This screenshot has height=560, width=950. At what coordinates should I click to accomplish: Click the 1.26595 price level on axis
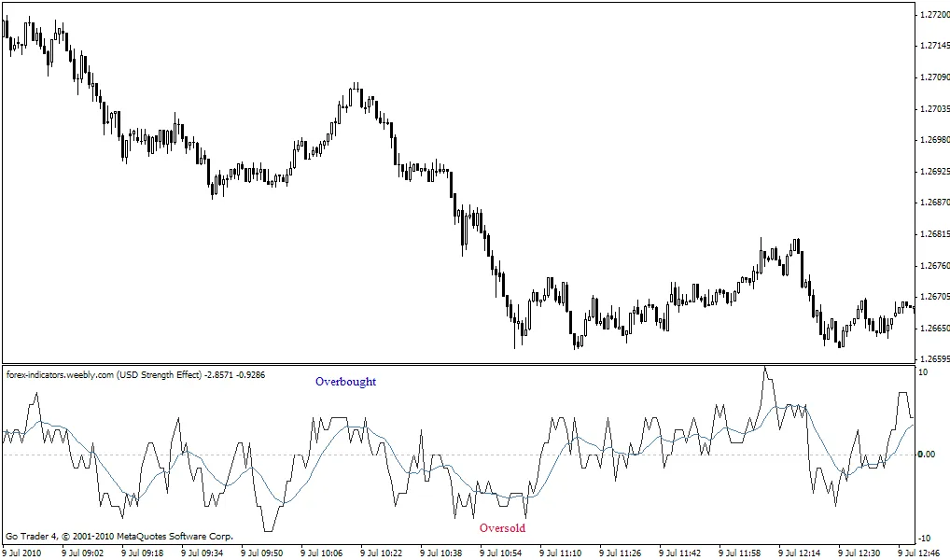(x=934, y=359)
